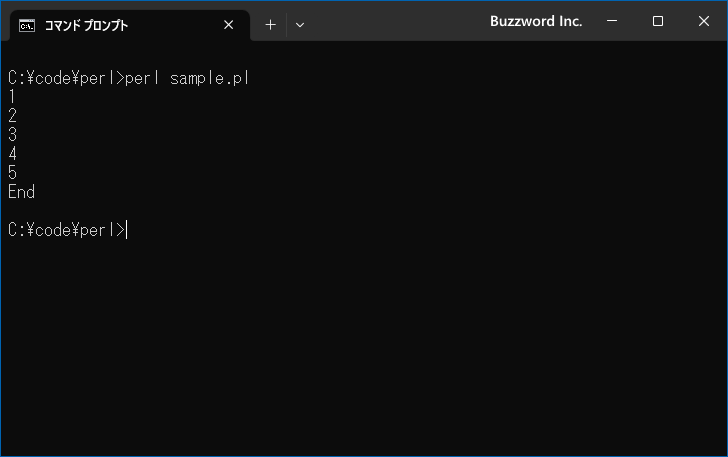
Task: Click the command prompt icon on the tab
Action: point(27,26)
